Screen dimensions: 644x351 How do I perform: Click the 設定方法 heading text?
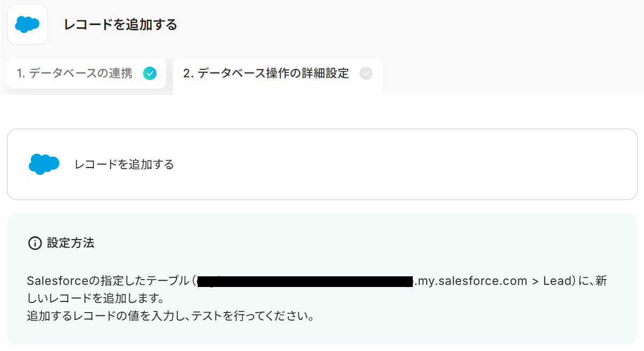tap(70, 243)
